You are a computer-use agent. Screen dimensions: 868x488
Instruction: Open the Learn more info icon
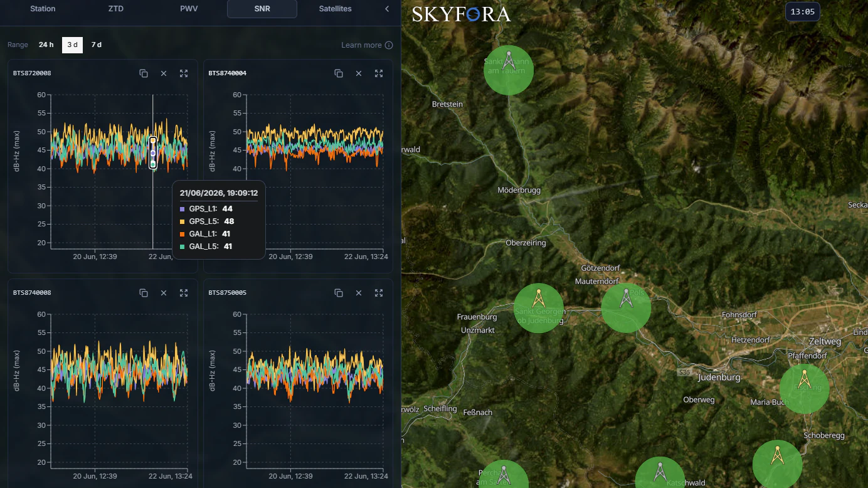(389, 45)
